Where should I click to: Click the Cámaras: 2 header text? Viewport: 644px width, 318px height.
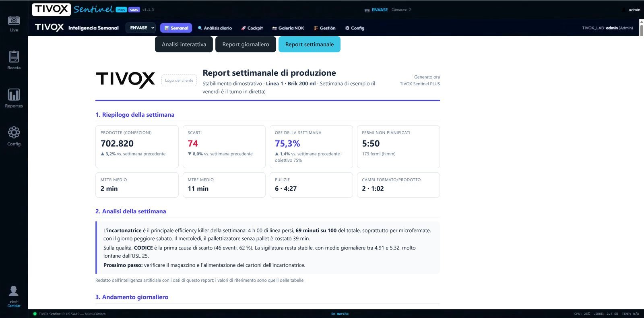[401, 10]
